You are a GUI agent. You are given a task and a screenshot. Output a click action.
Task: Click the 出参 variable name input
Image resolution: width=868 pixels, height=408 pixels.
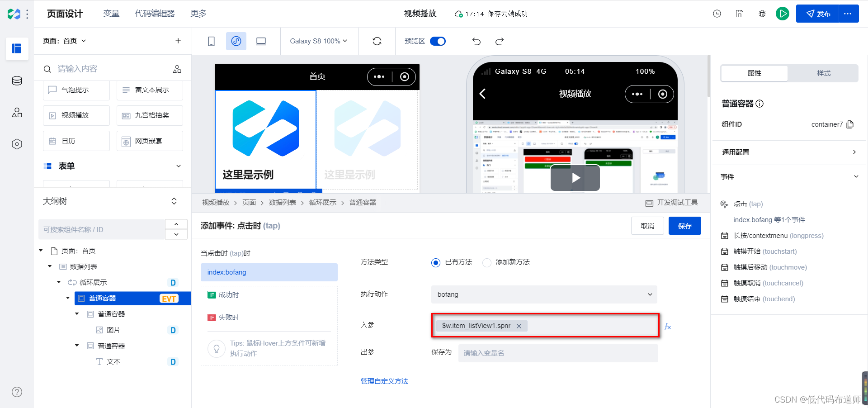pos(558,353)
